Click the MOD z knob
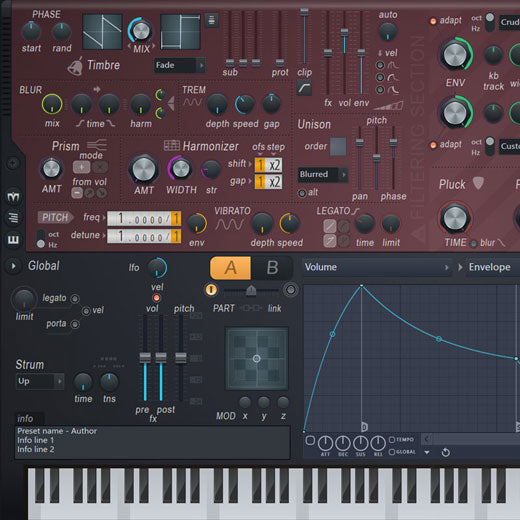Viewport: 520px width, 520px height. coord(283,402)
